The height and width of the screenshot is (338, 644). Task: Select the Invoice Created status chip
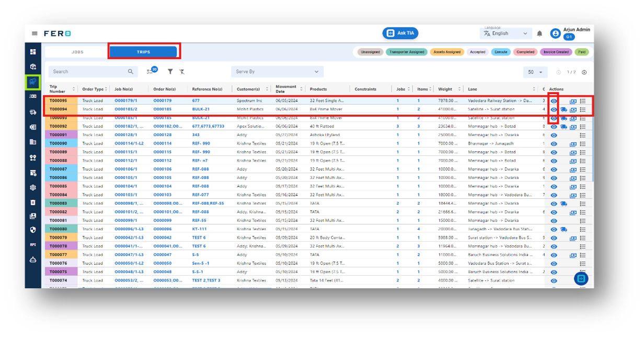click(556, 52)
